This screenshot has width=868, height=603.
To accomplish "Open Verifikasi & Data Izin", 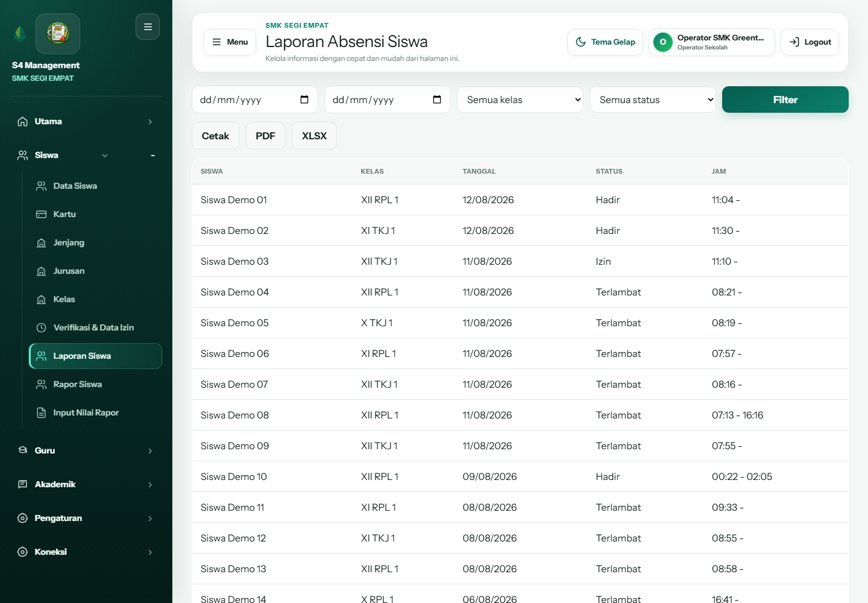I will pyautogui.click(x=95, y=327).
